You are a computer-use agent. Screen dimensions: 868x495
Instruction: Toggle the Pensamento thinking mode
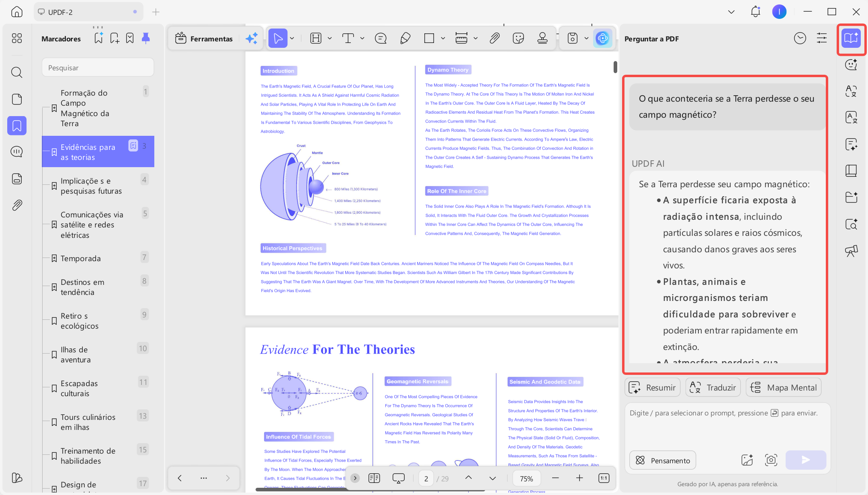(663, 460)
